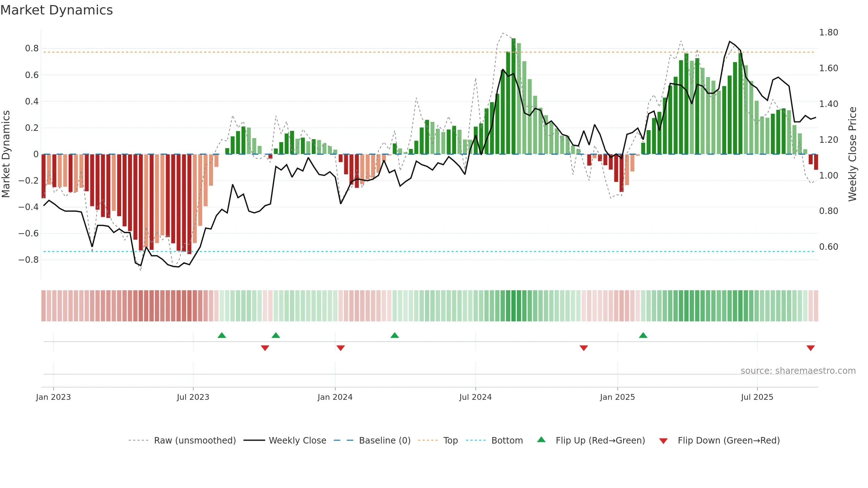Click the red Flip Down triangle icon in legend
Screen dimensions: 868x488
(663, 441)
